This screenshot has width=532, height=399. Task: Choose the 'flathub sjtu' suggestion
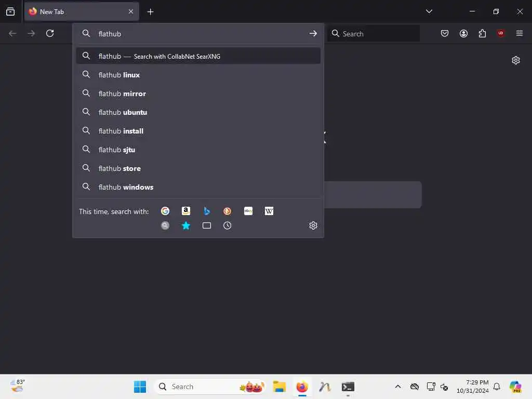point(198,149)
